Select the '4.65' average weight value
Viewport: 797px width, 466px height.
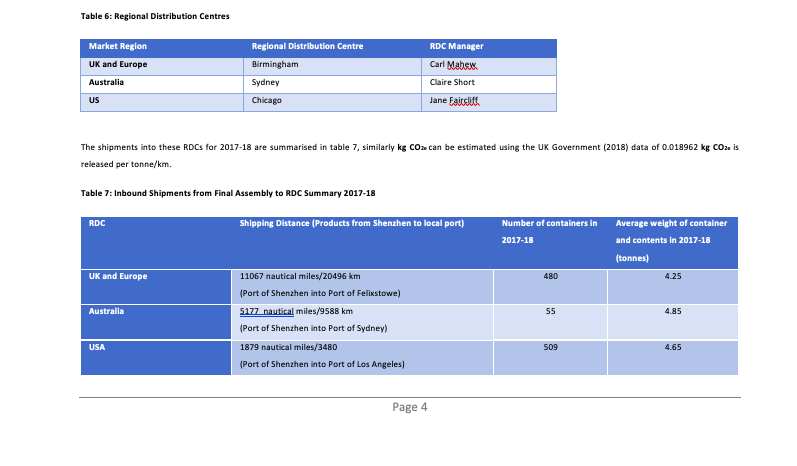(673, 348)
